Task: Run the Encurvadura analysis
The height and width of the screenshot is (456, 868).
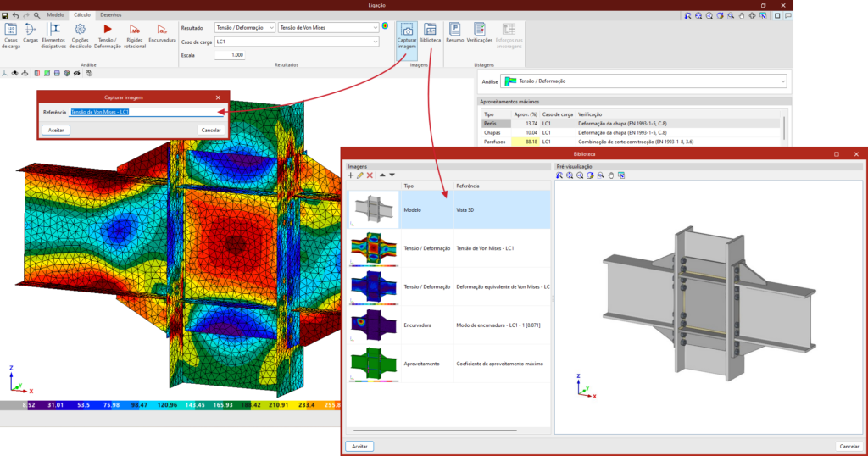Action: (x=162, y=33)
